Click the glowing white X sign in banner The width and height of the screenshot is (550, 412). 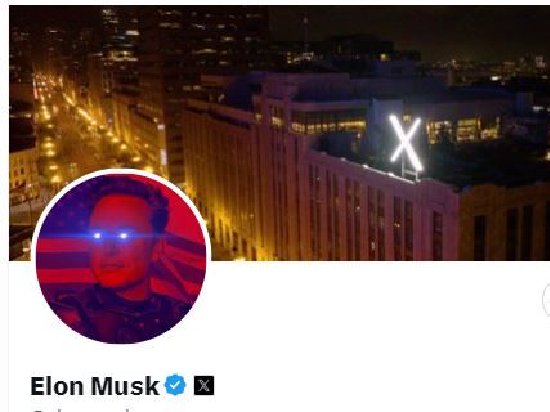point(405,143)
